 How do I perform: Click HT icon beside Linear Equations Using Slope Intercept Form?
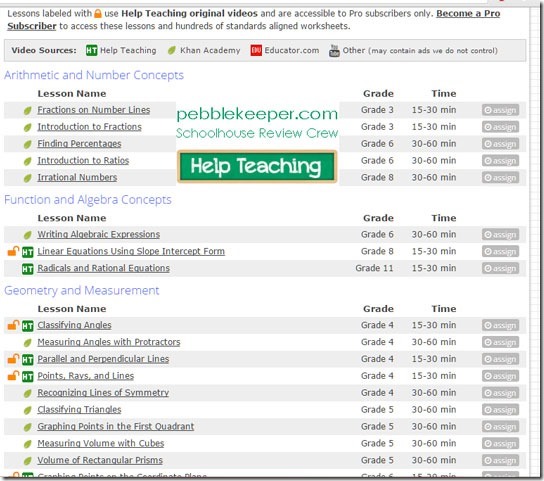pos(28,252)
